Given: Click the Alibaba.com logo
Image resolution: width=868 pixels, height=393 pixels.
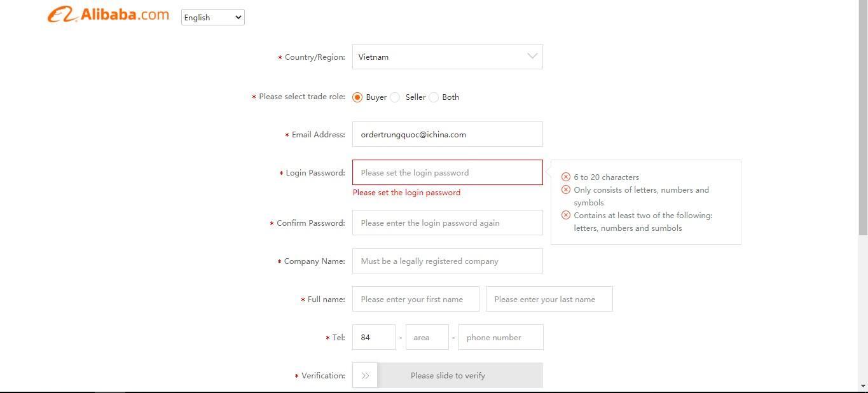Looking at the screenshot, I should [x=108, y=15].
